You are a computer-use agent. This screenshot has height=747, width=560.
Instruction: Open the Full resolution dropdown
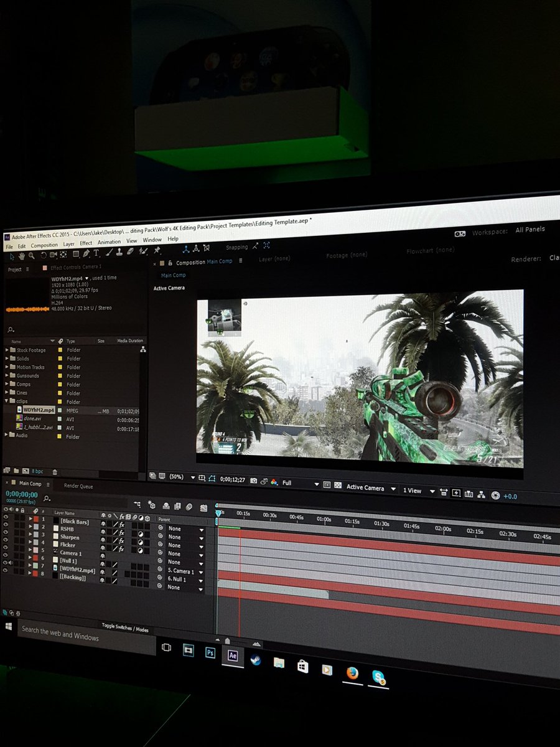(301, 483)
